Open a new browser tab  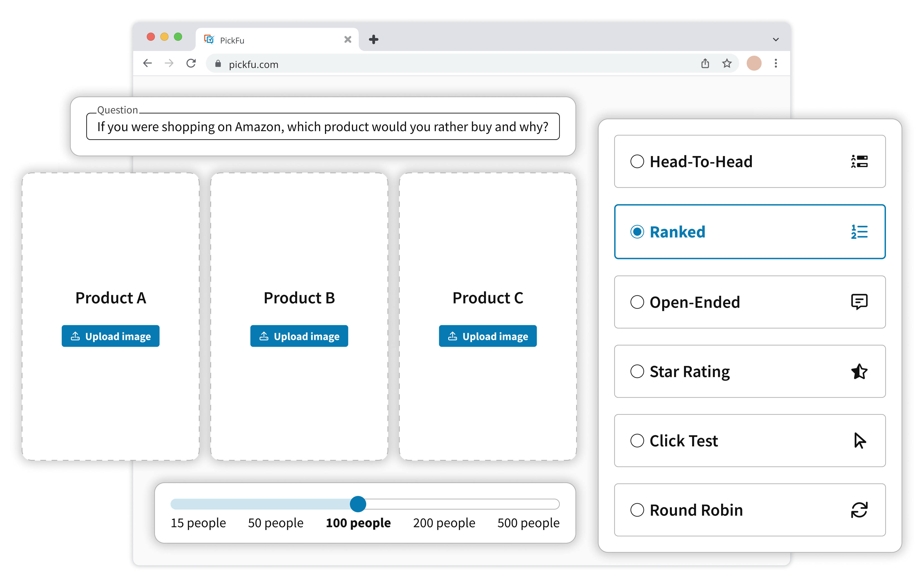coord(373,39)
